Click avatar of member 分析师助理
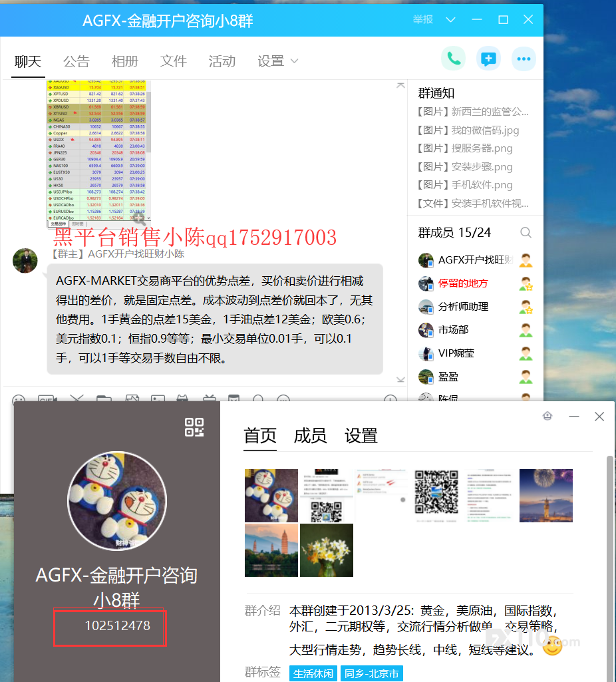This screenshot has width=616, height=682. coord(426,307)
